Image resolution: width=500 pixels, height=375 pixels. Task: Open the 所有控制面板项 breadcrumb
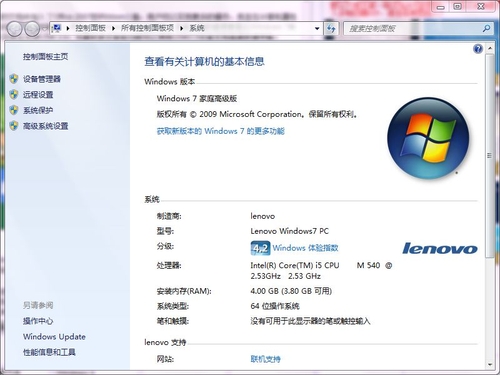click(147, 28)
